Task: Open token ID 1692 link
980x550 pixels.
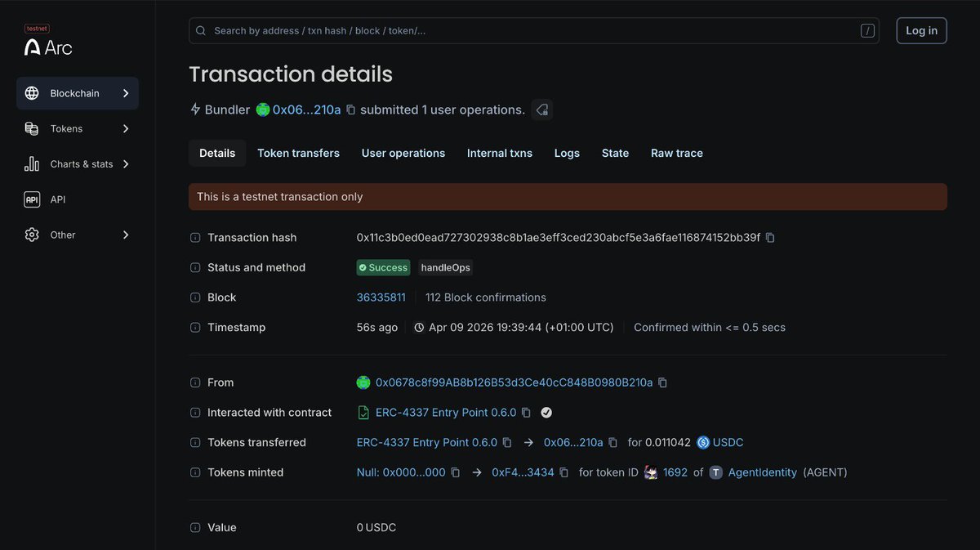Action: [675, 472]
